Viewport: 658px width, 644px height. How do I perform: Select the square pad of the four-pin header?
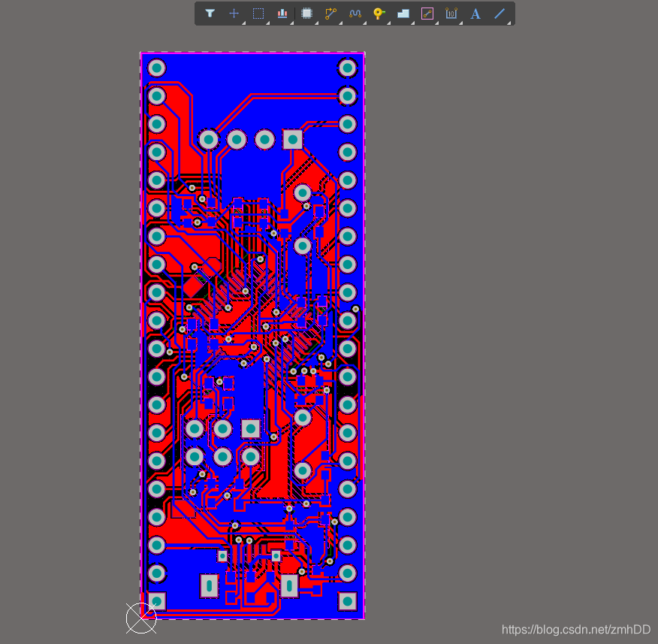[x=292, y=139]
